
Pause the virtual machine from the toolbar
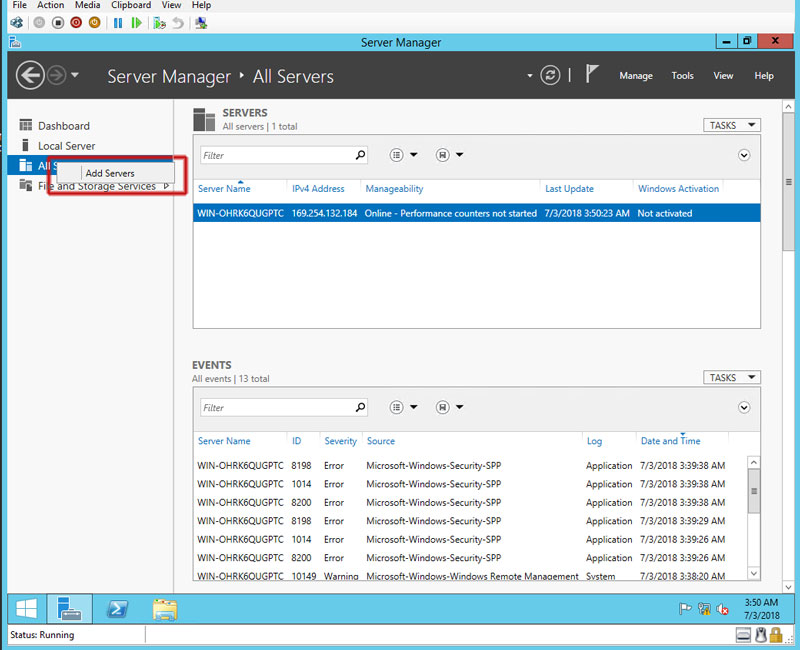(118, 22)
